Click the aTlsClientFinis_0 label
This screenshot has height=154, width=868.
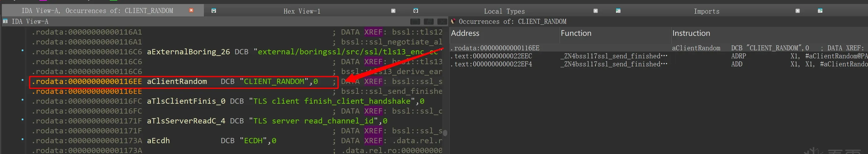[x=186, y=101]
